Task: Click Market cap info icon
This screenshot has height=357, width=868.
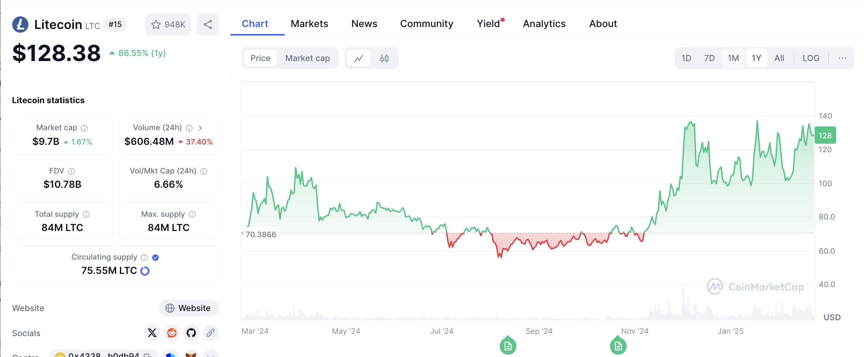Action: coord(84,128)
